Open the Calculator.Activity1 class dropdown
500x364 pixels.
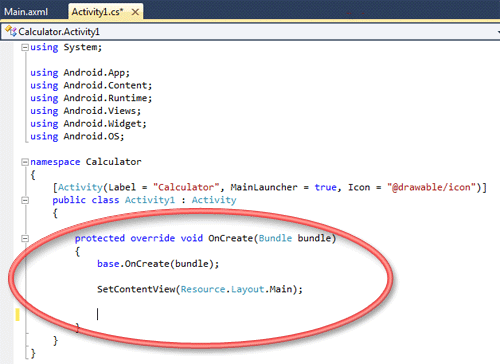(250, 32)
